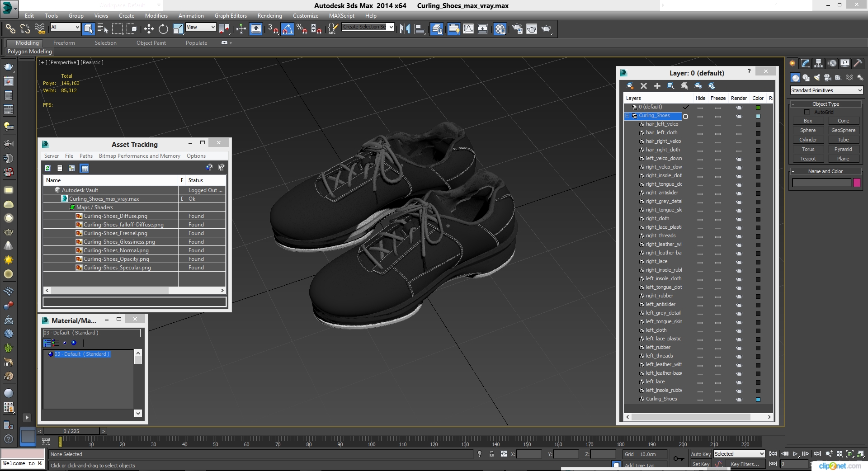Open the object color magenta swatch
Viewport: 868px width, 471px height.
857,183
